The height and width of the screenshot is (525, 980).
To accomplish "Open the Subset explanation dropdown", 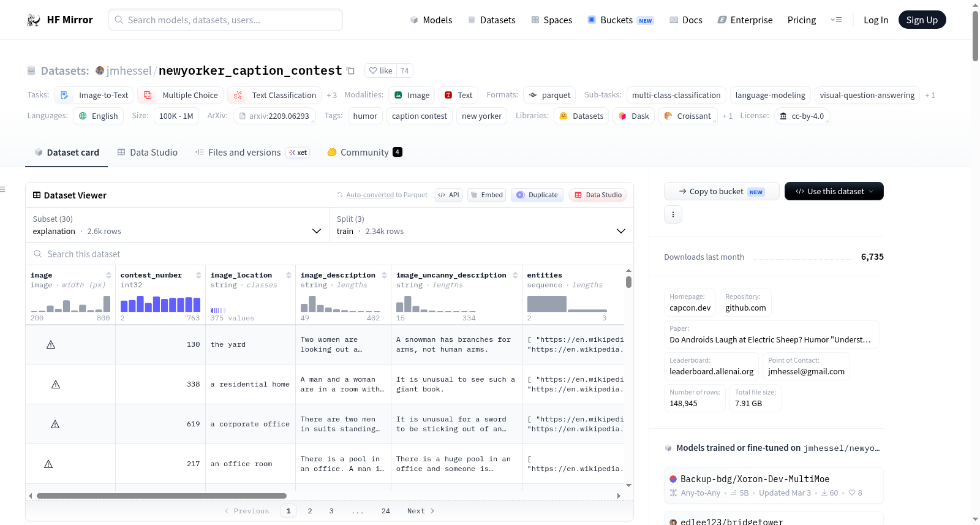I will 178,225.
